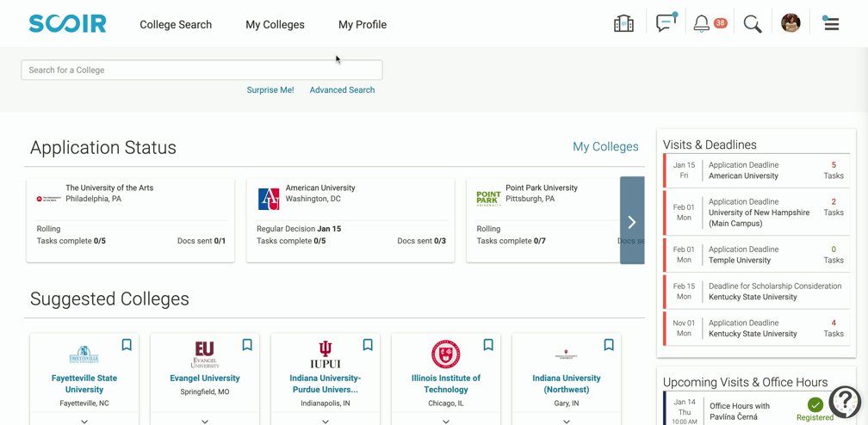Click the SCOIR logo
The height and width of the screenshot is (425, 868).
67,24
